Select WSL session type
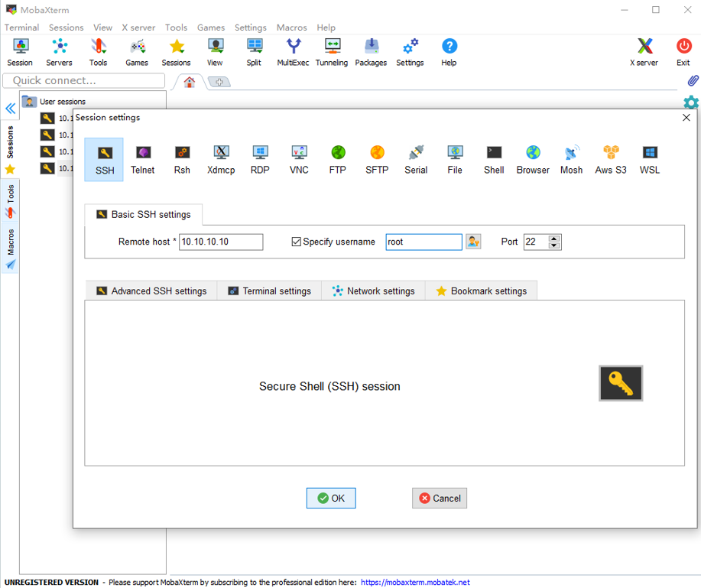Image resolution: width=701 pixels, height=588 pixels. pyautogui.click(x=650, y=160)
